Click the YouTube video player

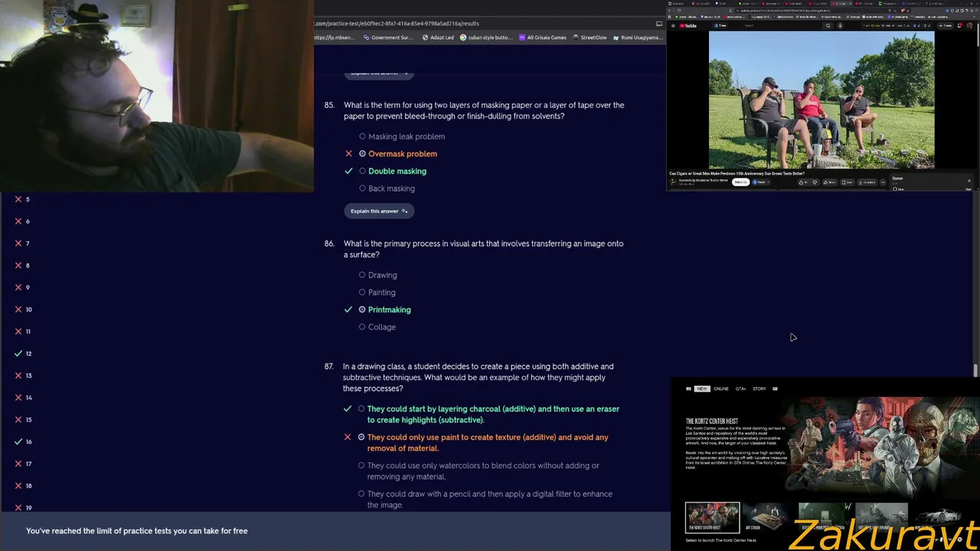tap(822, 99)
